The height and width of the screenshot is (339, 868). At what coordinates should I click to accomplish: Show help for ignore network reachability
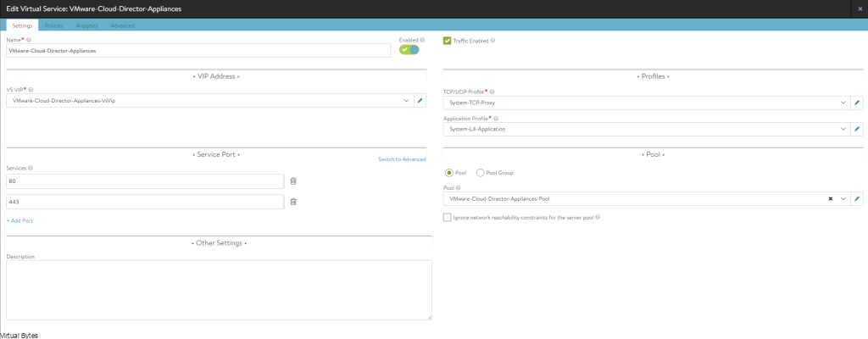(x=598, y=217)
